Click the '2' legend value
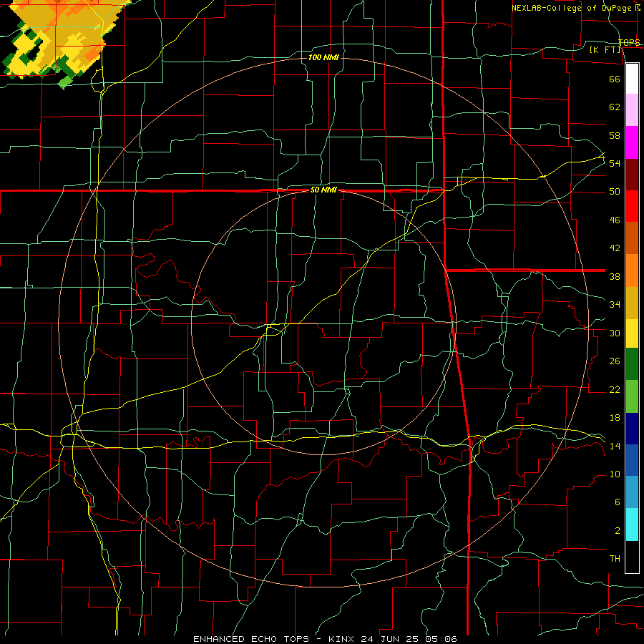The height and width of the screenshot is (644, 644). (x=617, y=531)
